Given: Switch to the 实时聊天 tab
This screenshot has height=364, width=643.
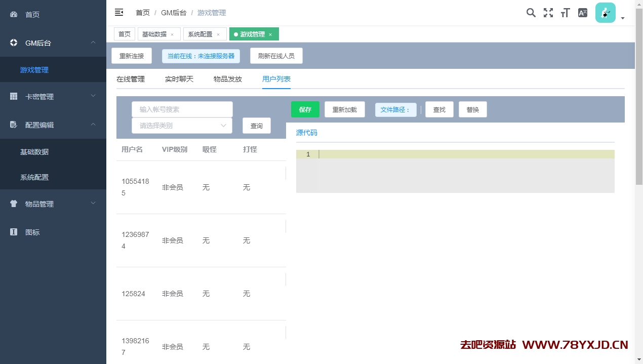Looking at the screenshot, I should coord(179,79).
